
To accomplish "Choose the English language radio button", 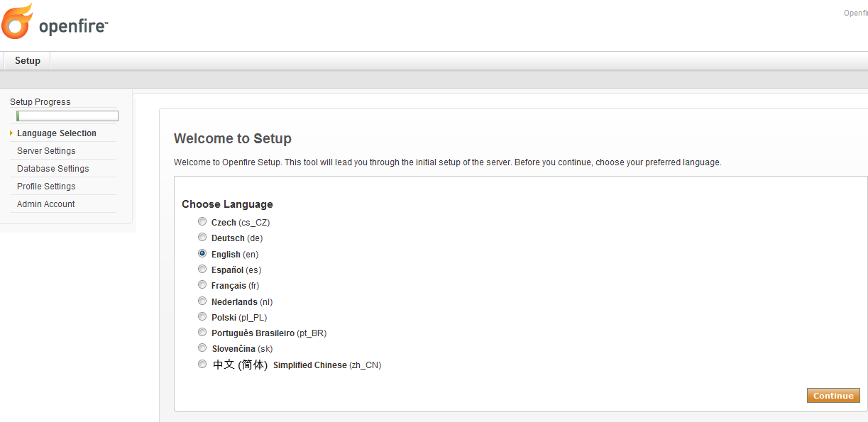I will coord(202,253).
